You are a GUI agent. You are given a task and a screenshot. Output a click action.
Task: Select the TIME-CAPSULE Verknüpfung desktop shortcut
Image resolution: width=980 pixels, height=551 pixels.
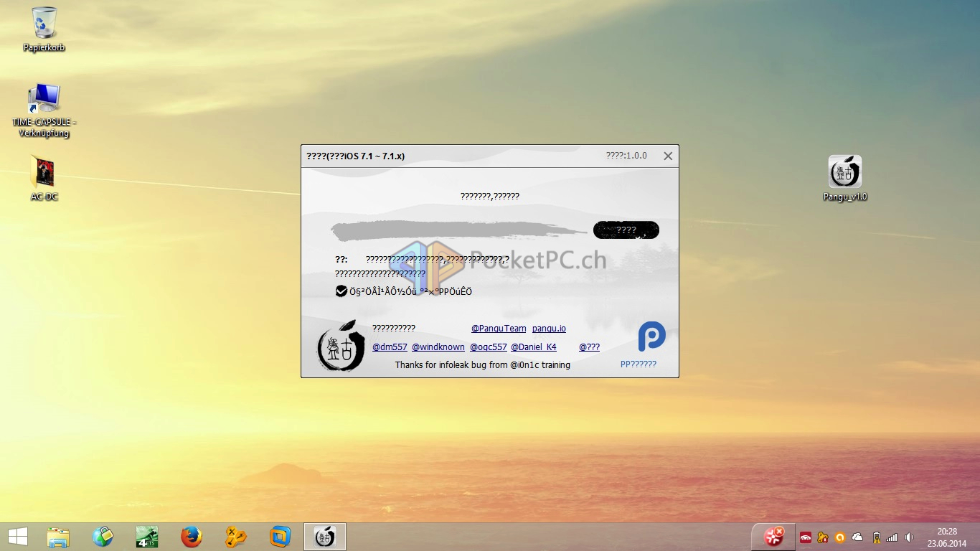click(44, 110)
